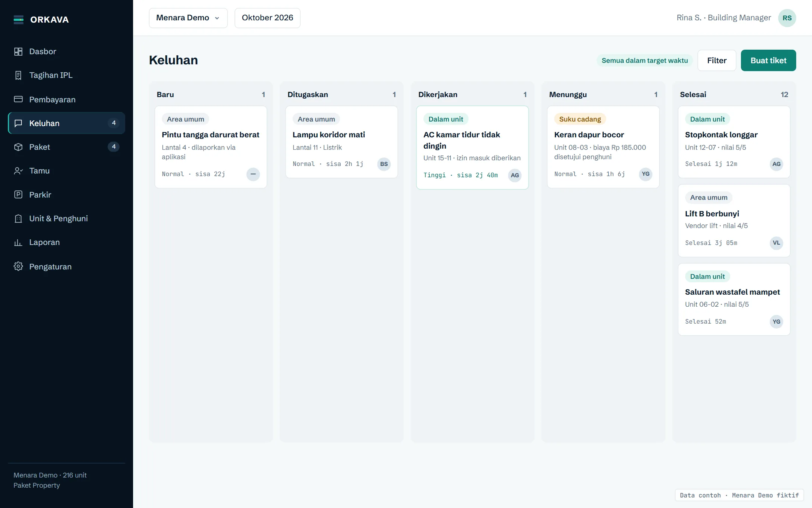Viewport: 812px width, 508px height.
Task: Click YG avatar on Saluran wastafel mampet card
Action: point(776,322)
